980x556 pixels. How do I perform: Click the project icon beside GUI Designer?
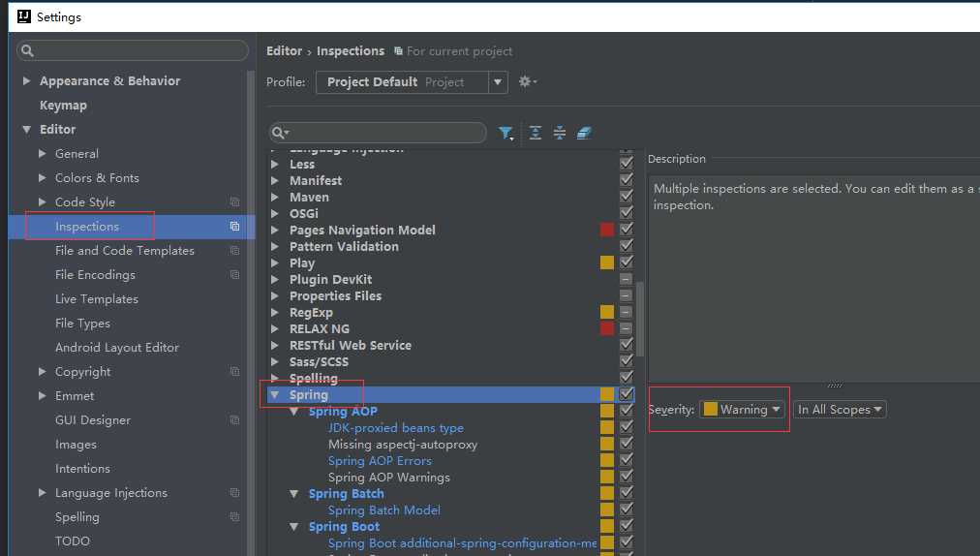[x=235, y=420]
